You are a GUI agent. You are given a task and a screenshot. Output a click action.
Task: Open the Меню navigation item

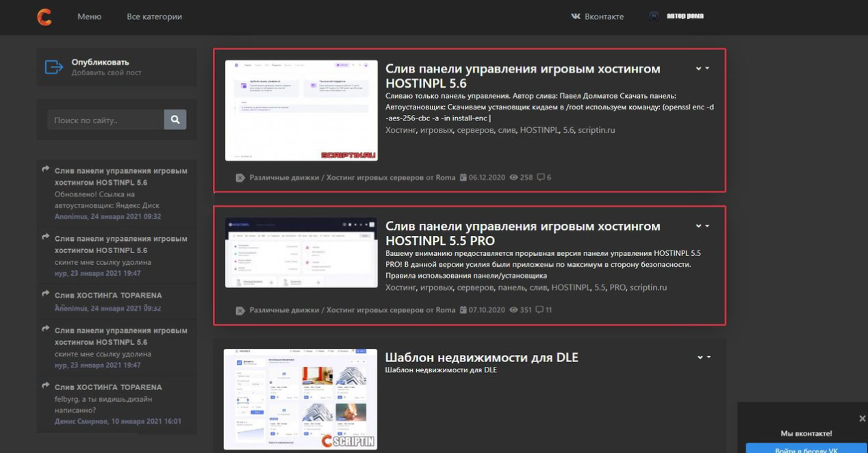pyautogui.click(x=90, y=16)
